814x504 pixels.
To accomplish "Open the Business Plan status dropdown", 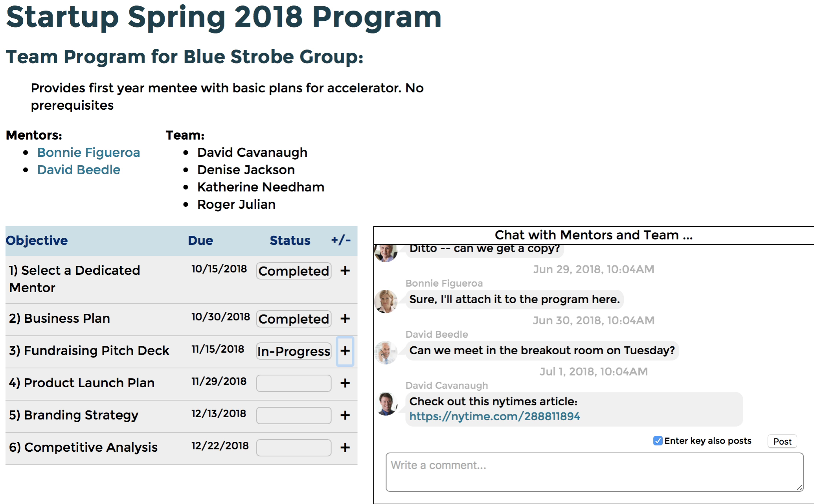I will point(294,319).
